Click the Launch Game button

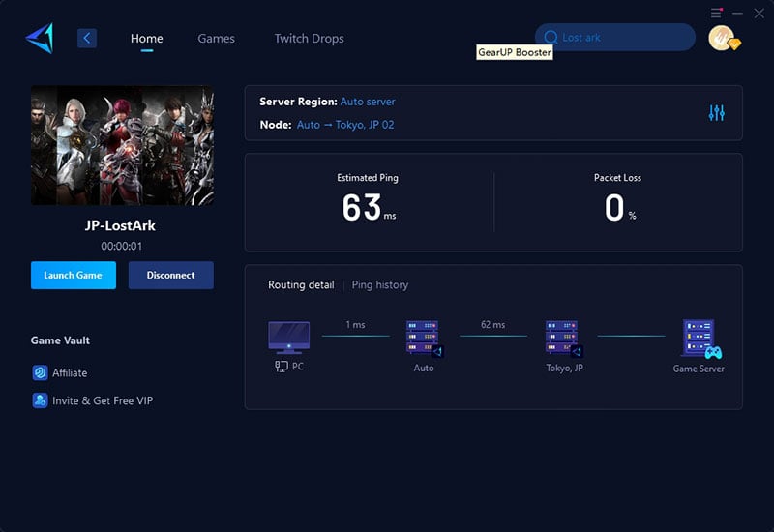tap(74, 276)
